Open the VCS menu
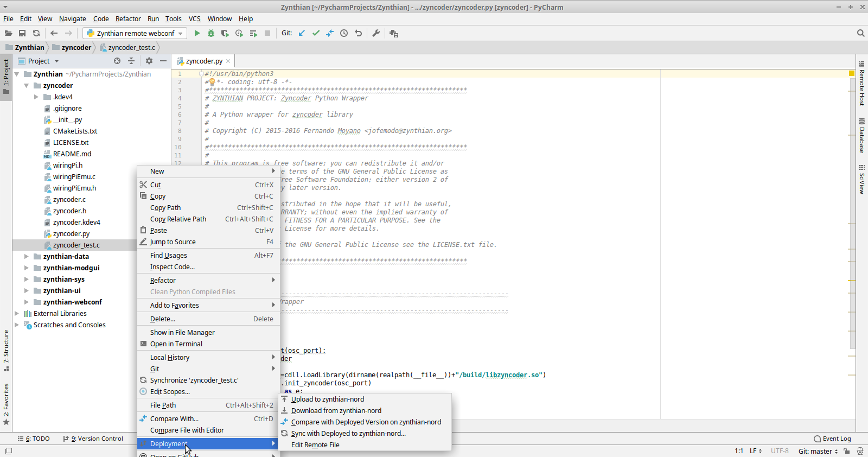Image resolution: width=868 pixels, height=457 pixels. [194, 18]
